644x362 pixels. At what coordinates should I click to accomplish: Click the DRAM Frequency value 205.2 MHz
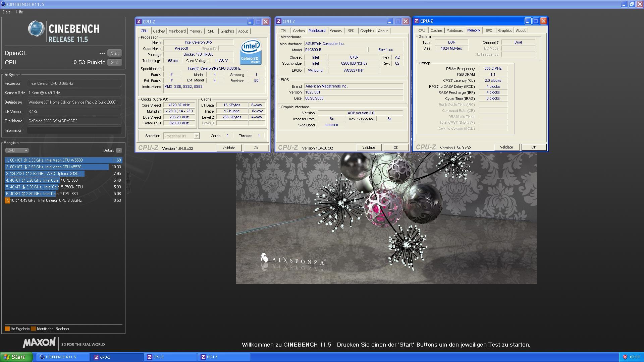493,68
